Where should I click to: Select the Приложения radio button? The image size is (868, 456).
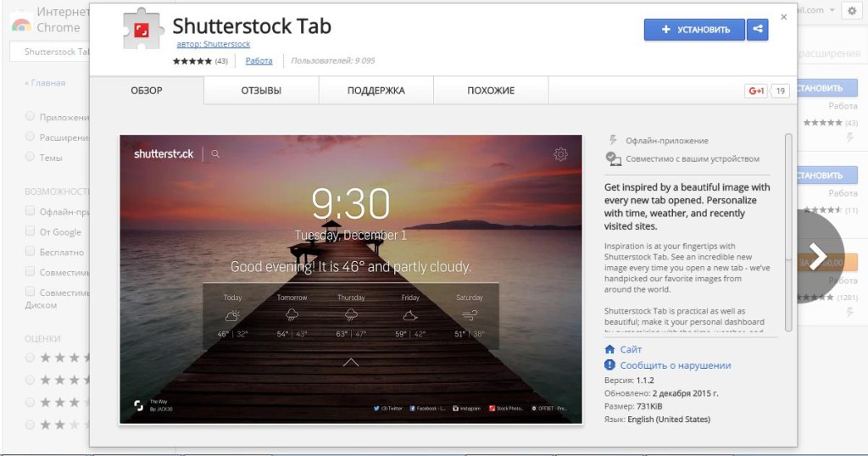(30, 116)
